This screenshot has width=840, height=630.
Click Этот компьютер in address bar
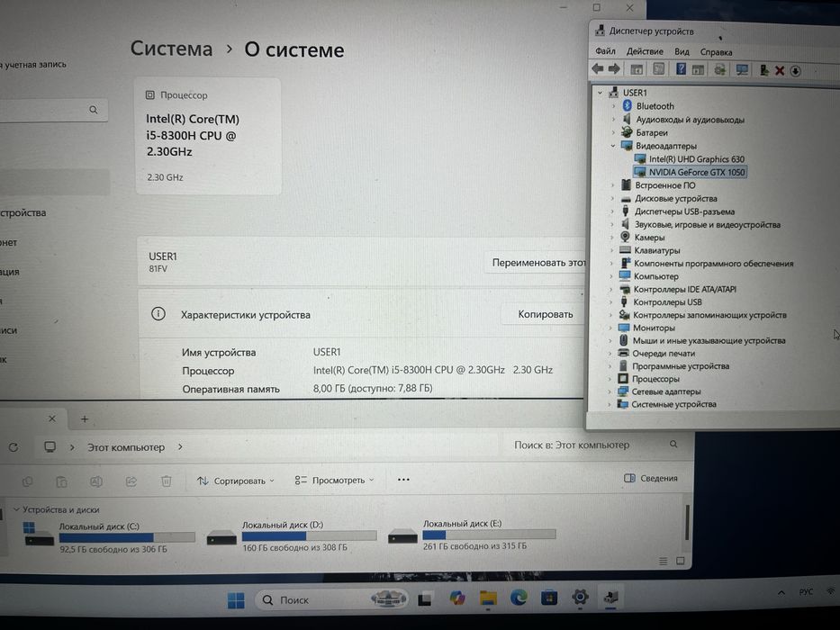[x=126, y=446]
